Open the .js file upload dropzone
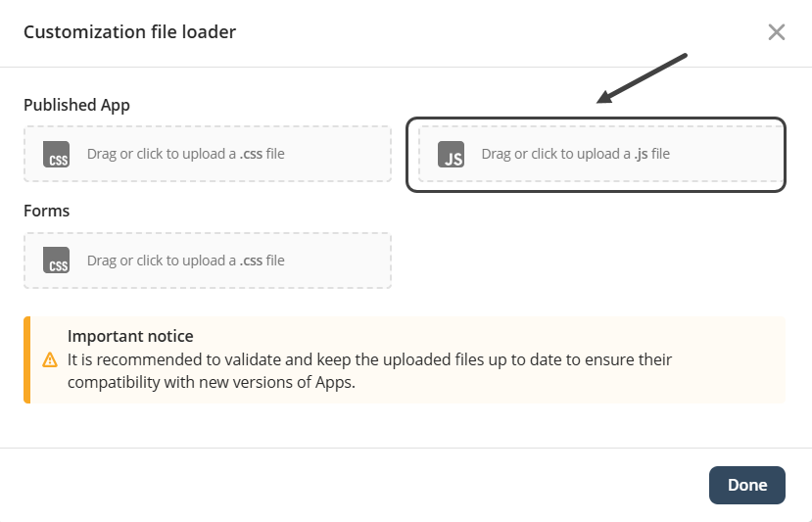Image resolution: width=812 pixels, height=522 pixels. (x=600, y=154)
